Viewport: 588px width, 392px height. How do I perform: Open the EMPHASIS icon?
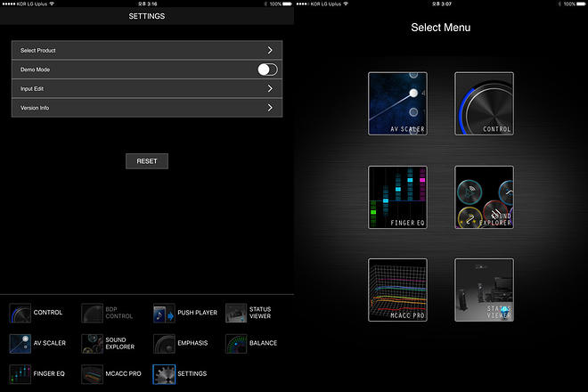coord(164,343)
